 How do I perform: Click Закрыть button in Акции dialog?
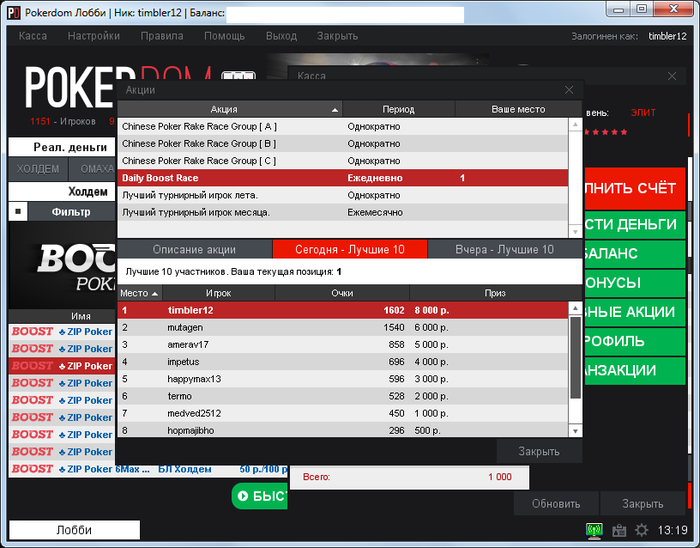click(539, 451)
